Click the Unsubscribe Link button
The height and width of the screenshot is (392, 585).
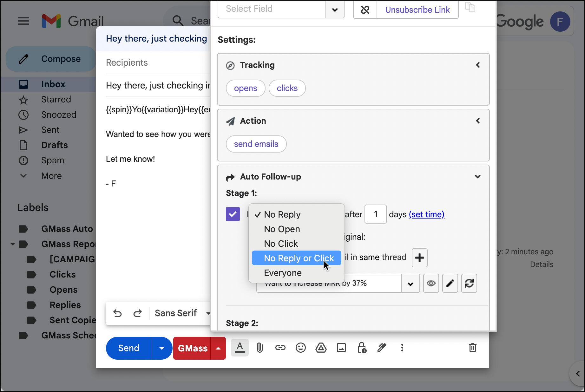click(x=417, y=10)
